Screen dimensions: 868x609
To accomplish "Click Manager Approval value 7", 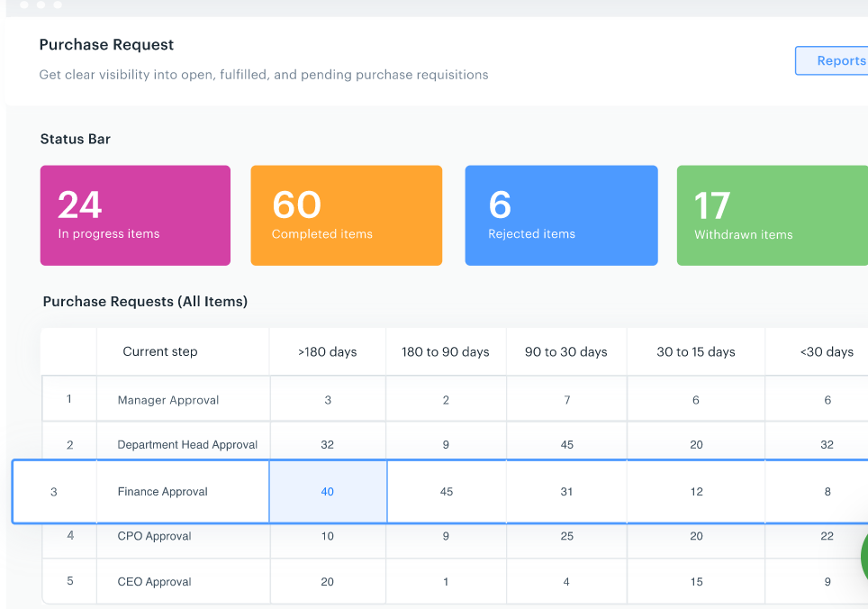I will pyautogui.click(x=567, y=400).
